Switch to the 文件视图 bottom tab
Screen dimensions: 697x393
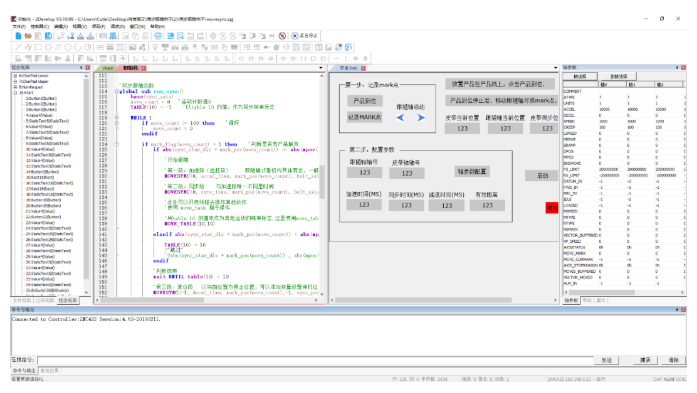tap(22, 301)
